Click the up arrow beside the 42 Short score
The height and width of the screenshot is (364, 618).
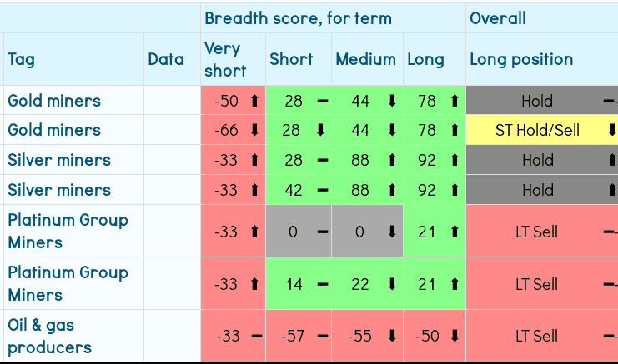click(323, 190)
